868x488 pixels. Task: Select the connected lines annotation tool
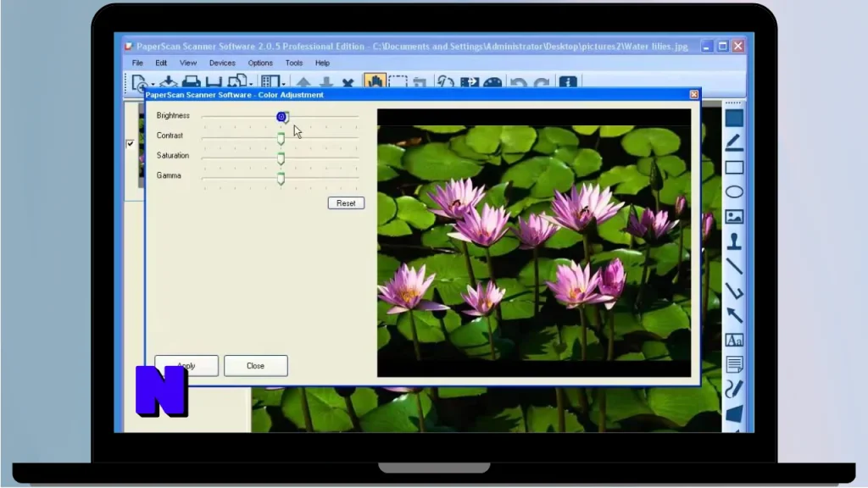734,290
